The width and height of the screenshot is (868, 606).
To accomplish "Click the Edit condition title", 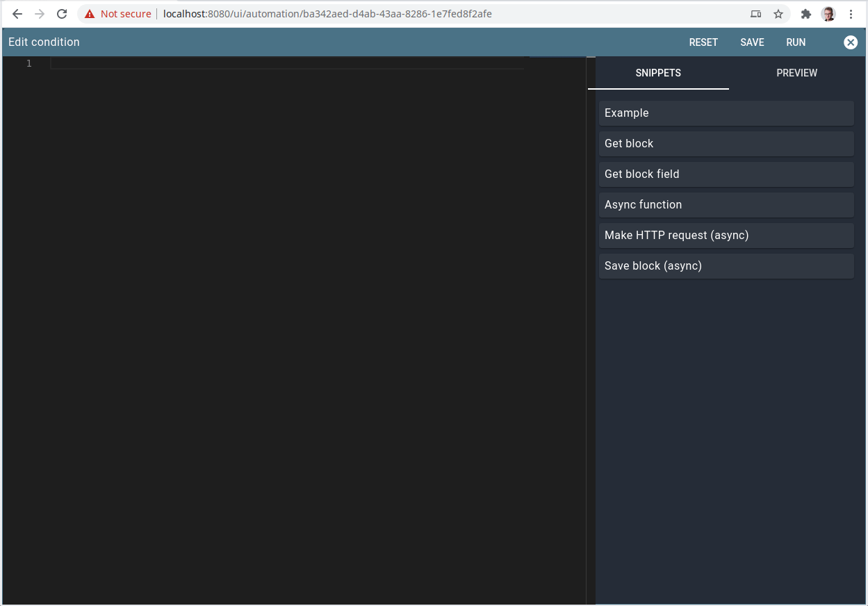I will [44, 42].
